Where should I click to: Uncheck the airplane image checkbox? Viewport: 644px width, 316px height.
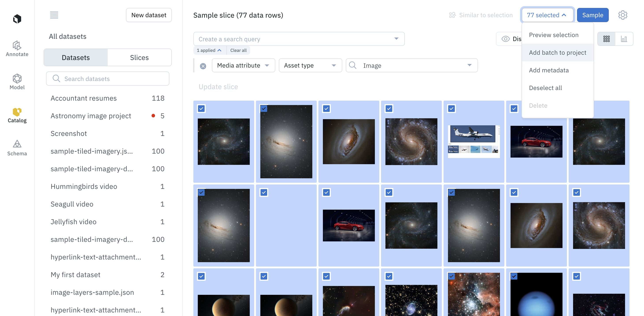[x=451, y=109]
